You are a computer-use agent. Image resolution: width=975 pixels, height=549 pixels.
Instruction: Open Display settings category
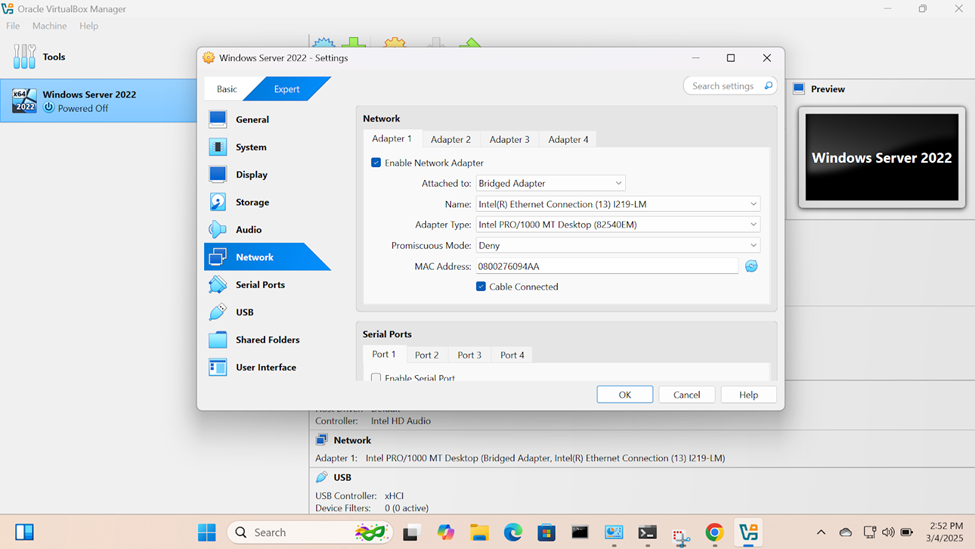point(267,175)
